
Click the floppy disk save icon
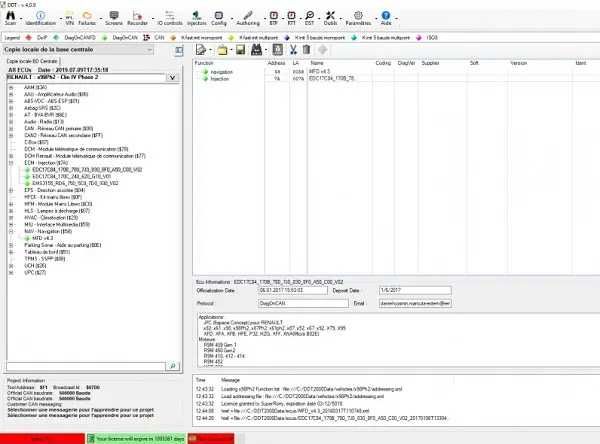[x=240, y=50]
